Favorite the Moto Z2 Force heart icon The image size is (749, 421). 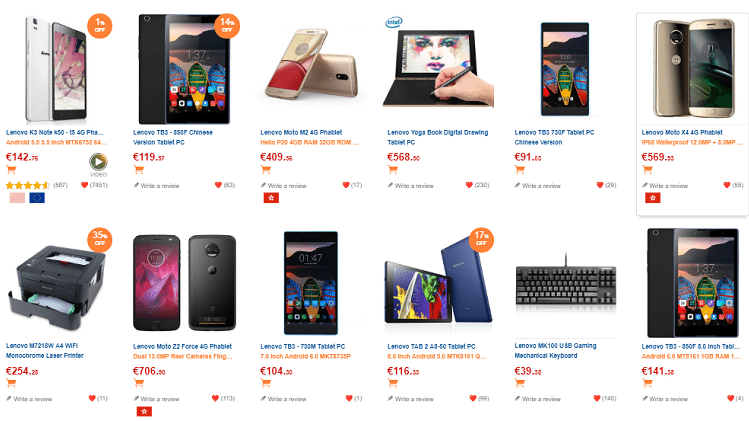pyautogui.click(x=215, y=398)
